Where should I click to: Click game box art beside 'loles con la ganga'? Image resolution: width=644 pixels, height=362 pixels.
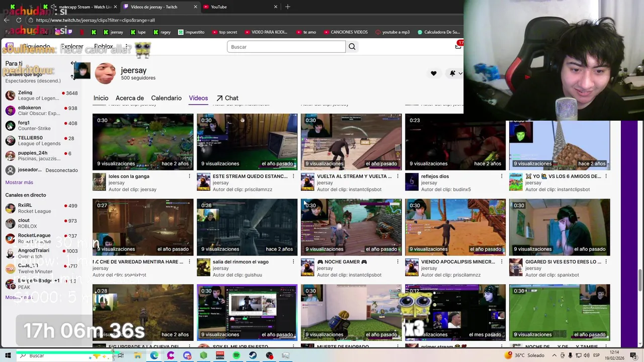coord(99,182)
